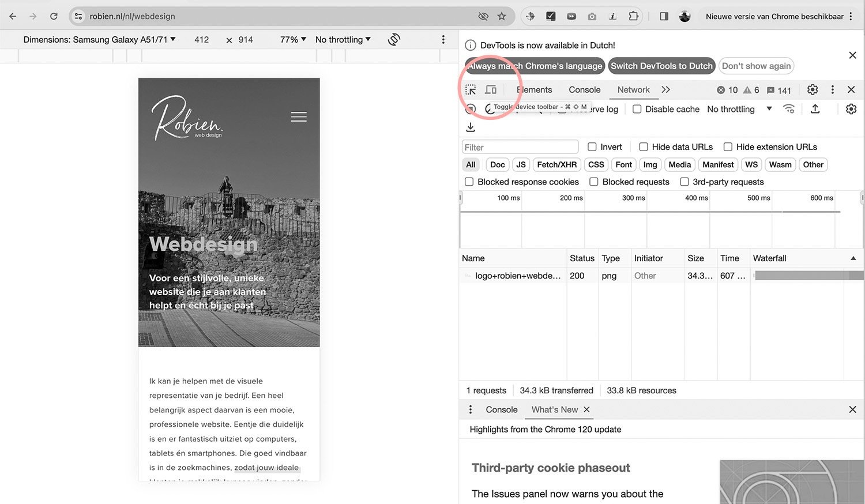Enable Hide data URLs filtering
Screen dimensions: 865x504
point(643,147)
